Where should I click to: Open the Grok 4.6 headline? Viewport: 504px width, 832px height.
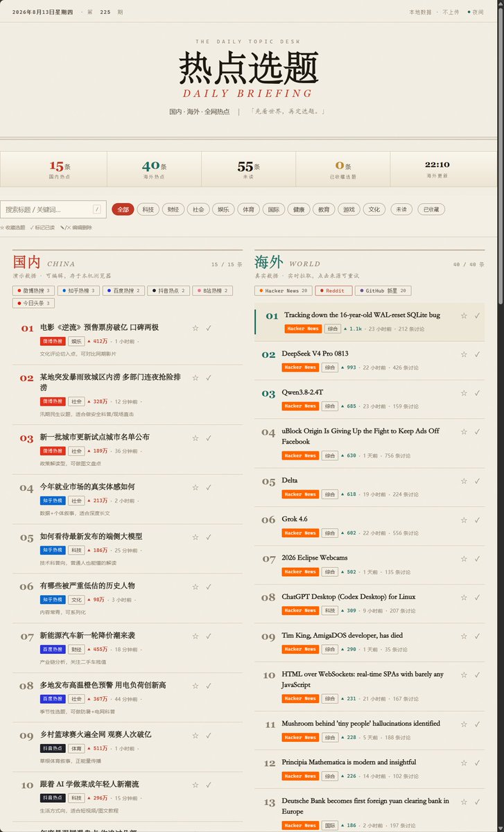click(x=295, y=519)
